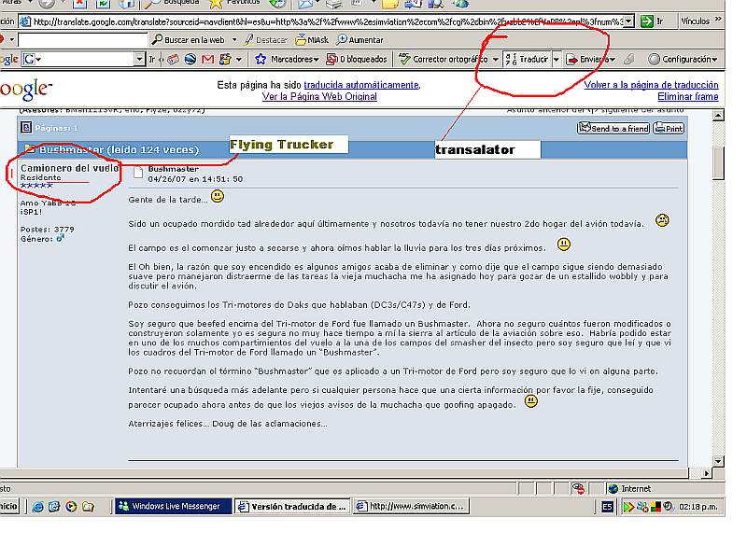Click the Destacar highlighter tool
This screenshot has height=560, width=747.
tap(265, 40)
